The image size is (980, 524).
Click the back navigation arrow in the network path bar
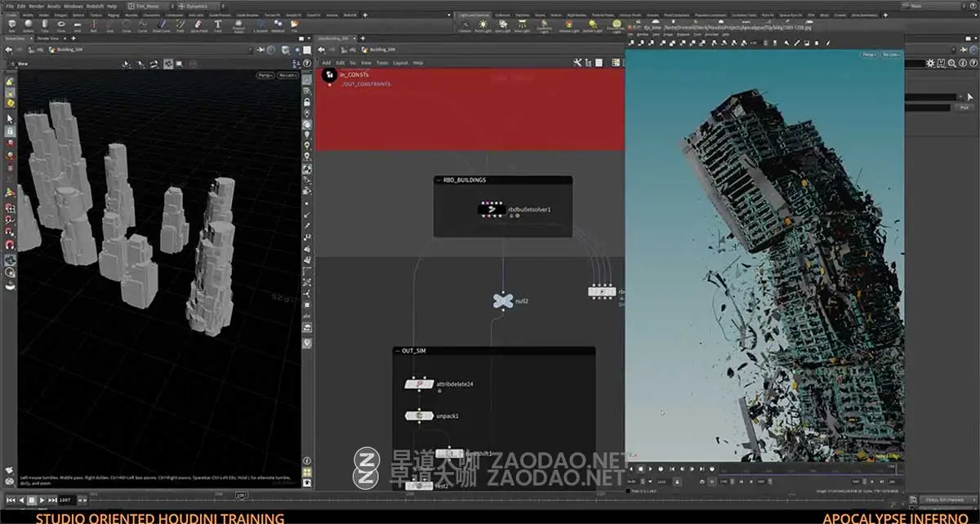tap(321, 49)
